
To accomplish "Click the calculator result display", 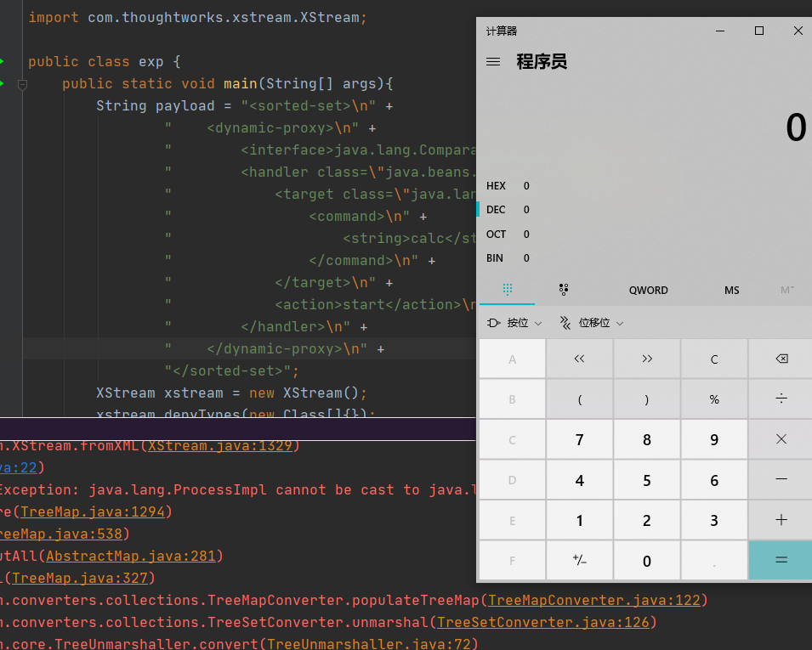I will pos(796,127).
